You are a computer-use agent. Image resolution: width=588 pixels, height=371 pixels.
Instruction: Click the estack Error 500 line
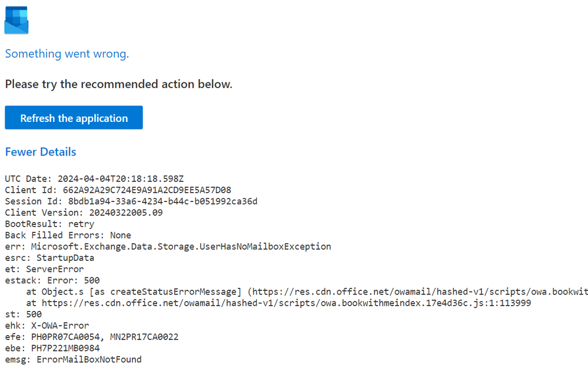coord(52,280)
